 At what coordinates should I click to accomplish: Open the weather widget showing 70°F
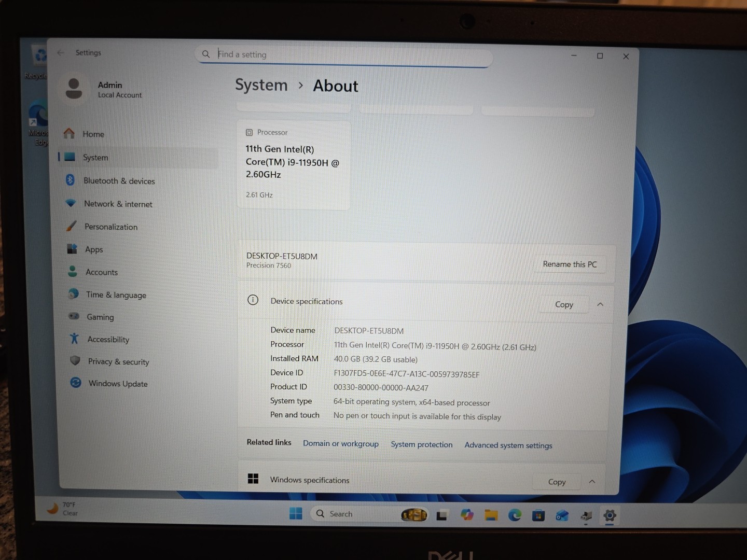[x=62, y=509]
